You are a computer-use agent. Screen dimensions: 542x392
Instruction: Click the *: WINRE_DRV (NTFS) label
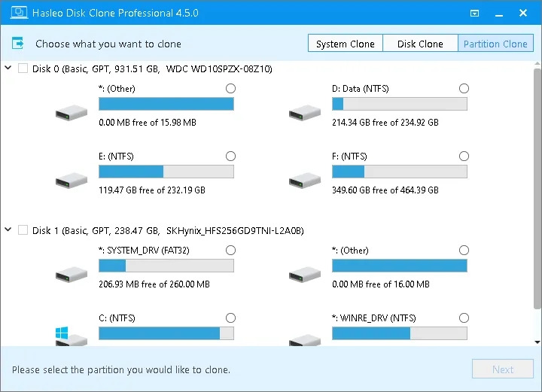tap(373, 318)
